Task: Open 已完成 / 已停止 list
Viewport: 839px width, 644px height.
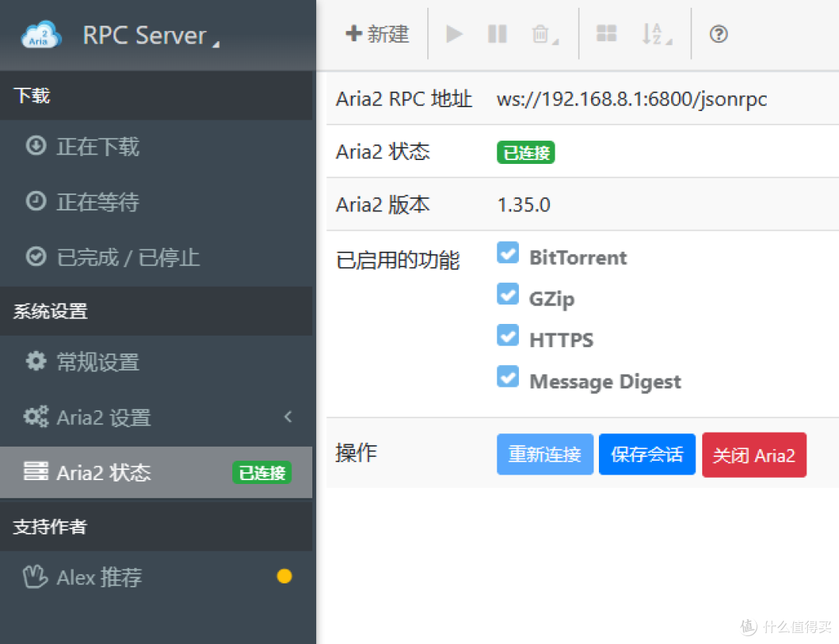Action: tap(156, 257)
